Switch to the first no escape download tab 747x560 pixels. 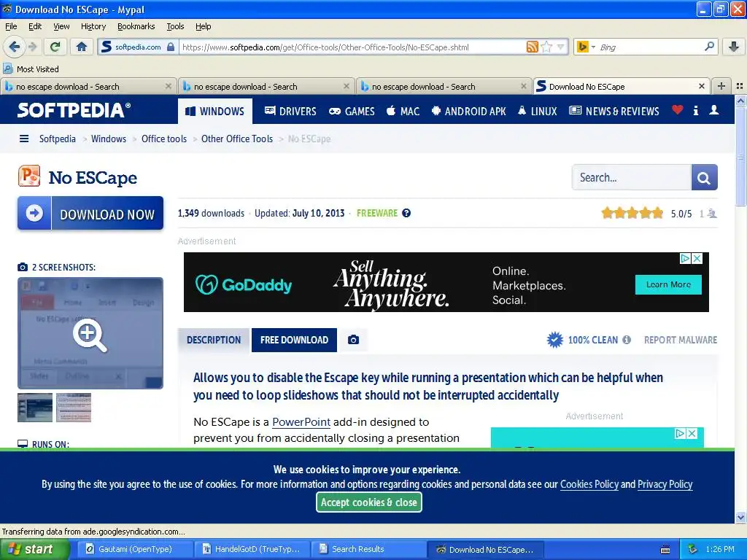click(88, 86)
